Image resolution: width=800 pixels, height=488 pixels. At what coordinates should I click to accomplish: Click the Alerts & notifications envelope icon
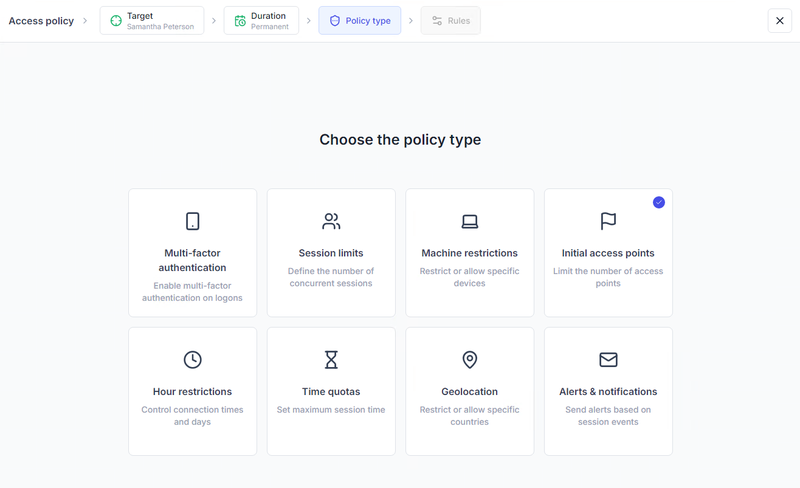coord(608,359)
